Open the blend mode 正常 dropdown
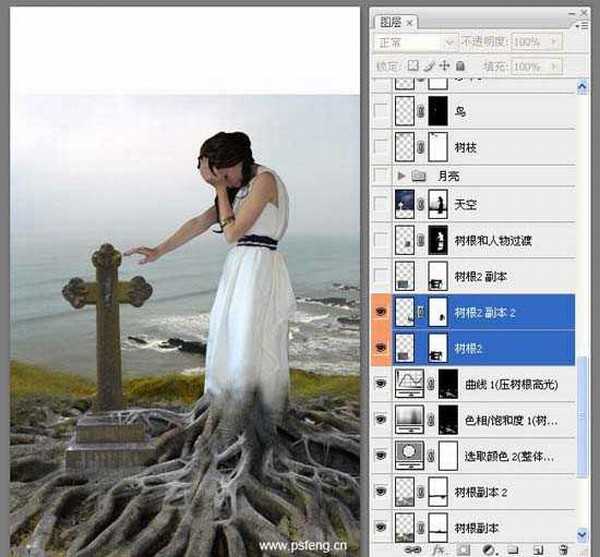 pyautogui.click(x=415, y=43)
